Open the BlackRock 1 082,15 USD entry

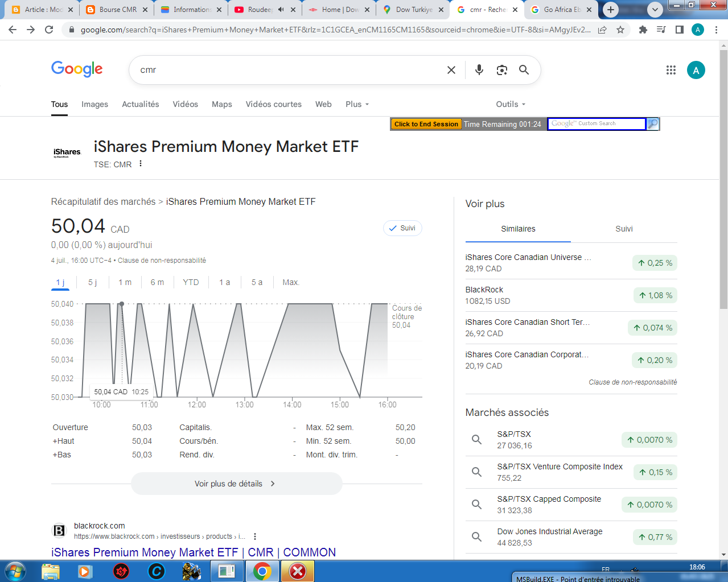point(571,295)
